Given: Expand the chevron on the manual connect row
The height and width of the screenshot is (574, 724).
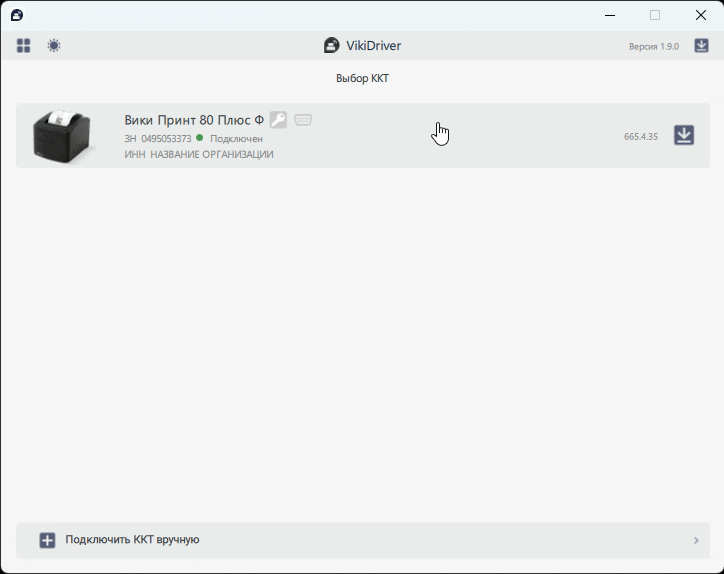Looking at the screenshot, I should click(x=696, y=540).
